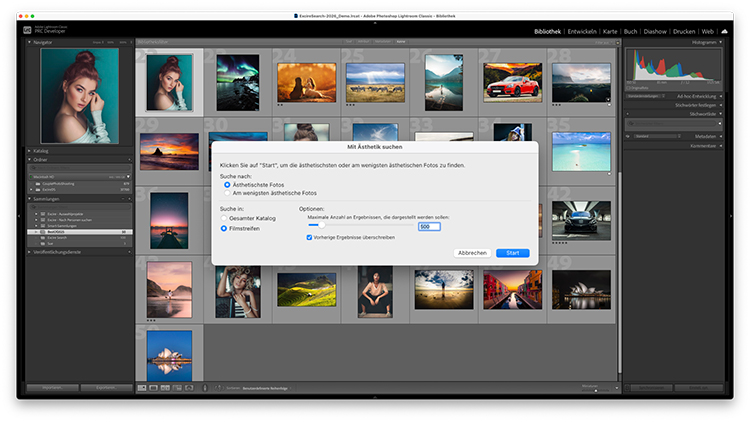Collapse the Navigator panel
Screen dimensions: 750x422
29,43
